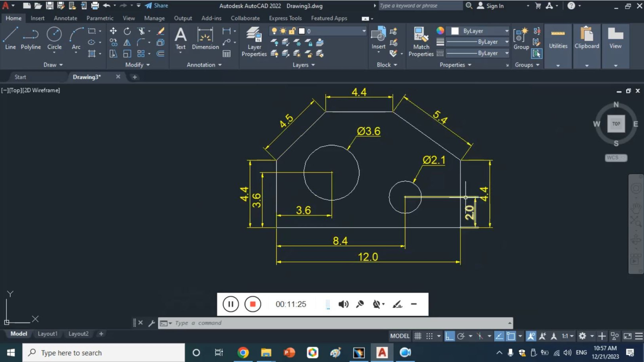This screenshot has width=644, height=362.
Task: Select the Rectangular Array tool
Action: (x=141, y=54)
